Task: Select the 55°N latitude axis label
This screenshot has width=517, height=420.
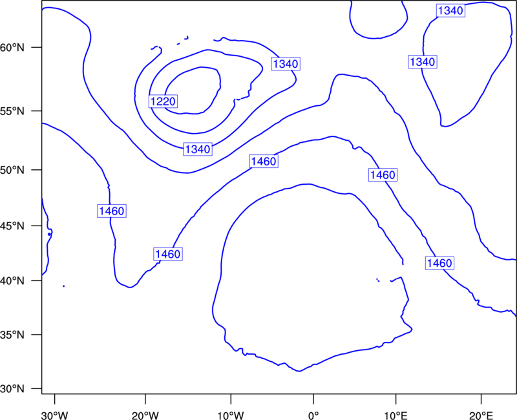Action: click(12, 111)
